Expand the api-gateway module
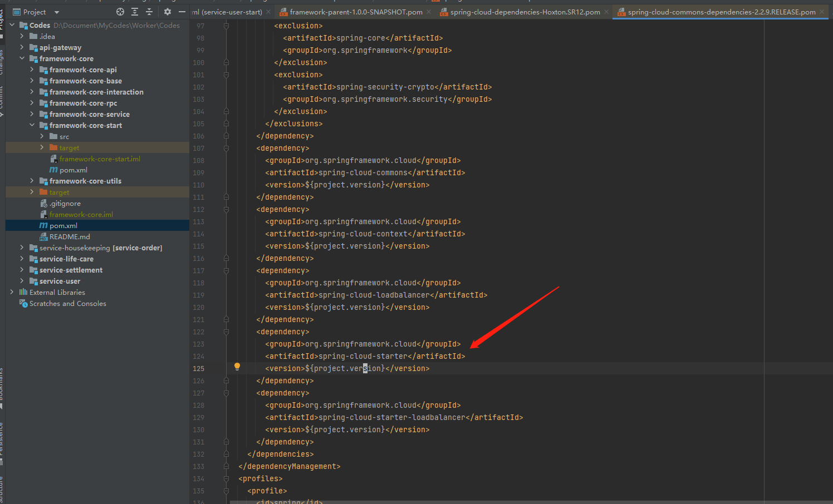Image resolution: width=833 pixels, height=504 pixels. pyautogui.click(x=22, y=47)
